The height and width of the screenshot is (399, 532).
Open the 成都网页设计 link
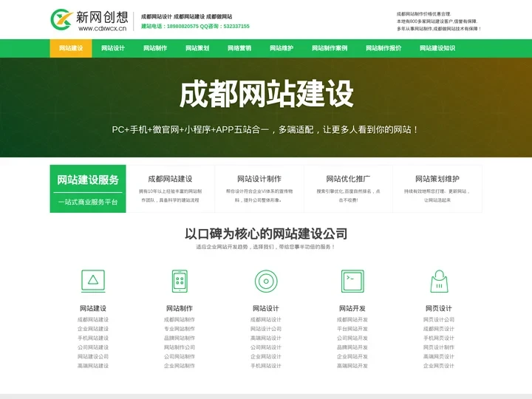439,329
